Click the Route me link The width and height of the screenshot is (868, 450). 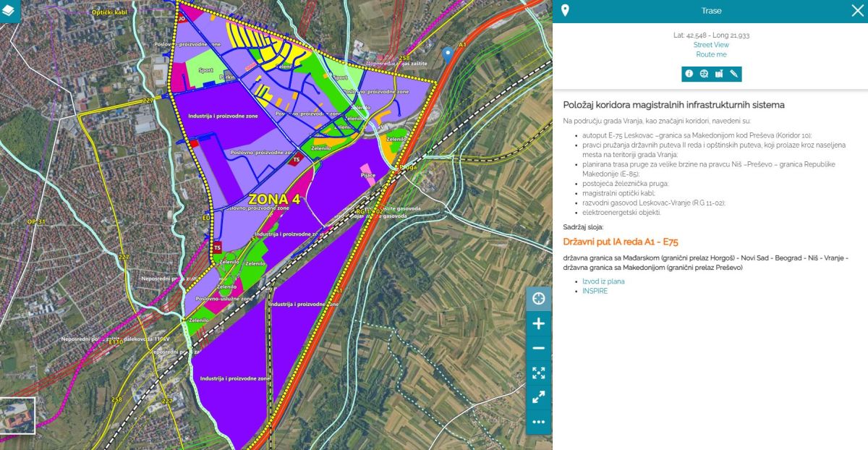[711, 55]
